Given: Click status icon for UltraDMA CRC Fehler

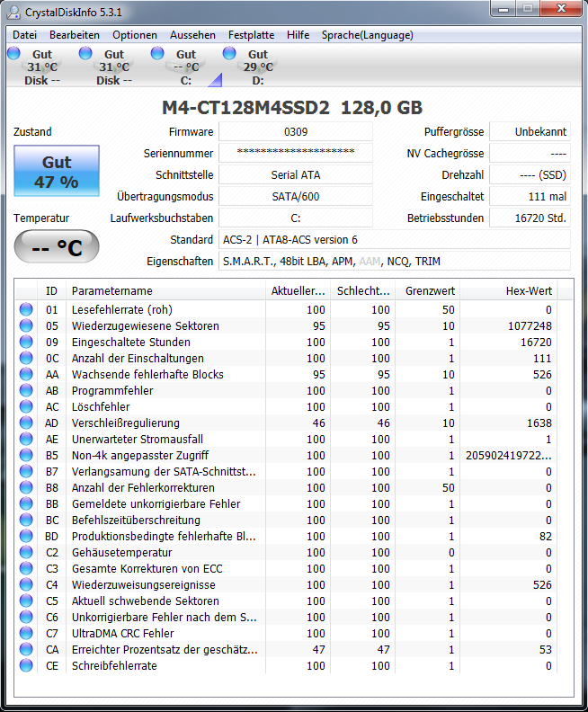Looking at the screenshot, I should pyautogui.click(x=26, y=633).
